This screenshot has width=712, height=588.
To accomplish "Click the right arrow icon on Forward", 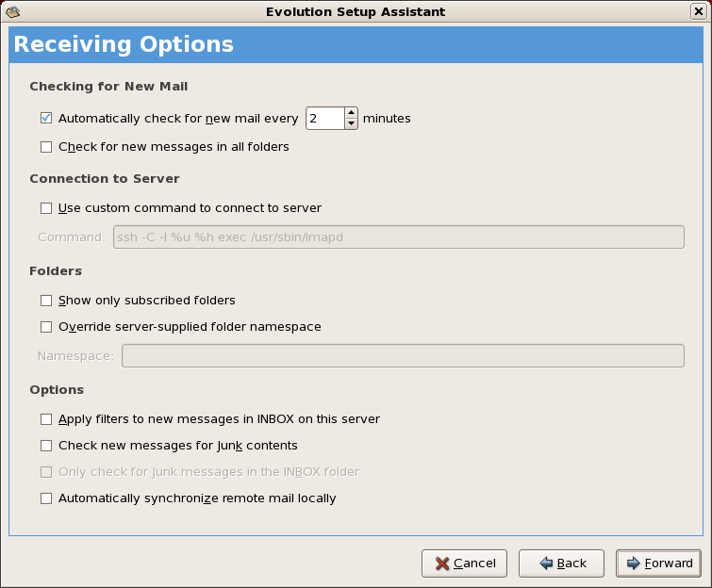I will click(x=633, y=563).
